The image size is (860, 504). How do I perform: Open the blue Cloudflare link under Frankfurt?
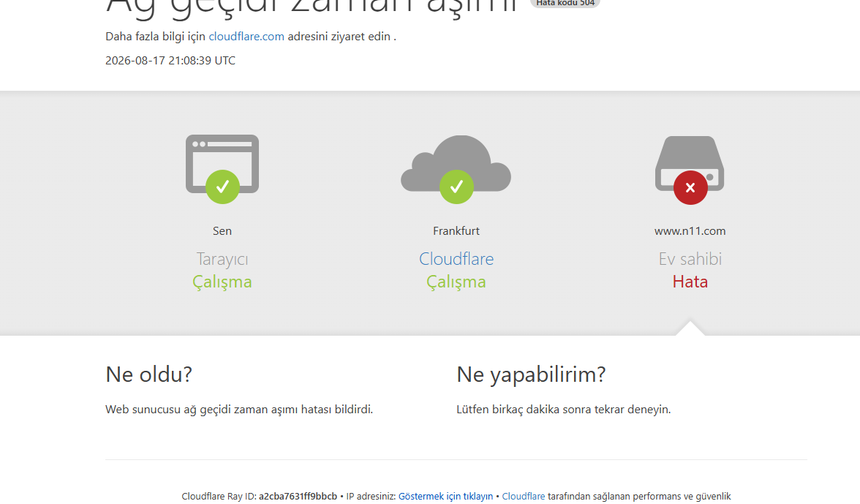click(456, 259)
